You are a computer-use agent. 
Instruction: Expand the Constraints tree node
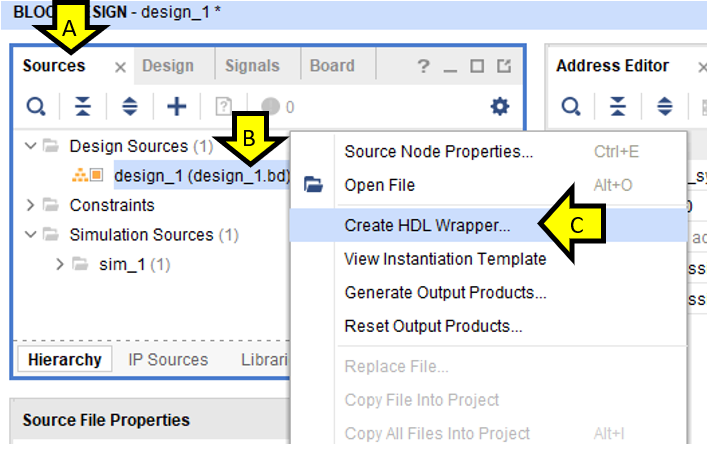[30, 205]
